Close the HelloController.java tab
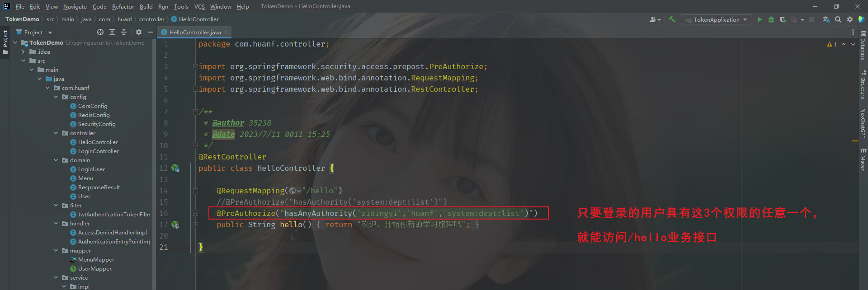868x290 pixels. tap(226, 32)
